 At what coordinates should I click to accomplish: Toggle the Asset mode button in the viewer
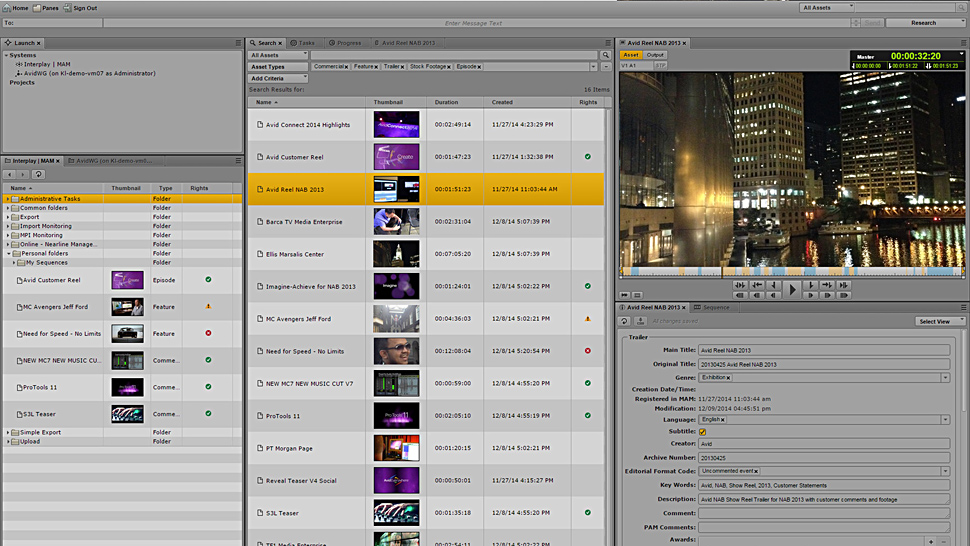click(x=631, y=55)
